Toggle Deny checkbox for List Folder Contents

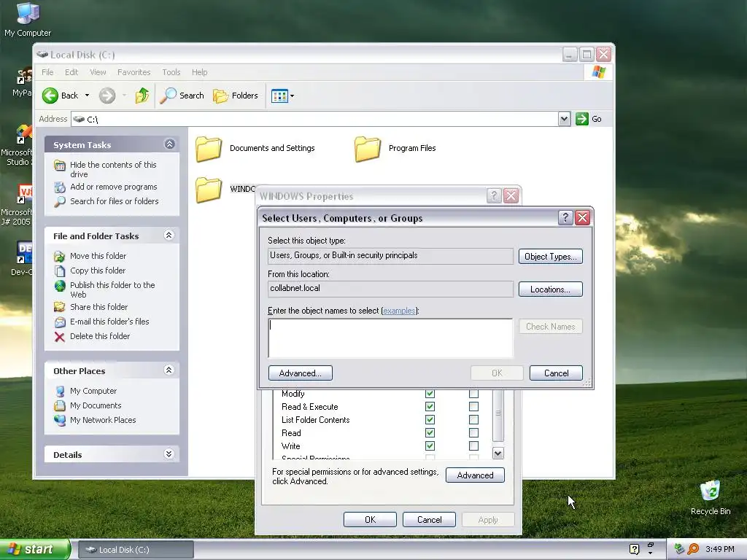point(473,420)
